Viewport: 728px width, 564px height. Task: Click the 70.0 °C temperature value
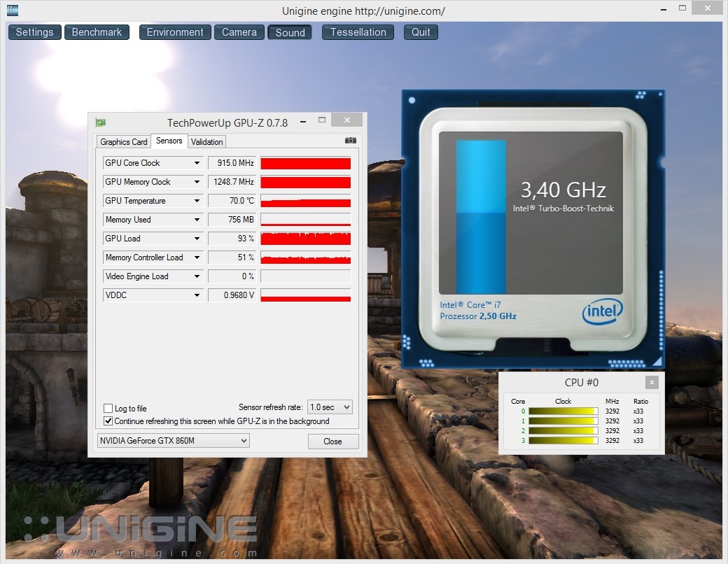point(232,201)
